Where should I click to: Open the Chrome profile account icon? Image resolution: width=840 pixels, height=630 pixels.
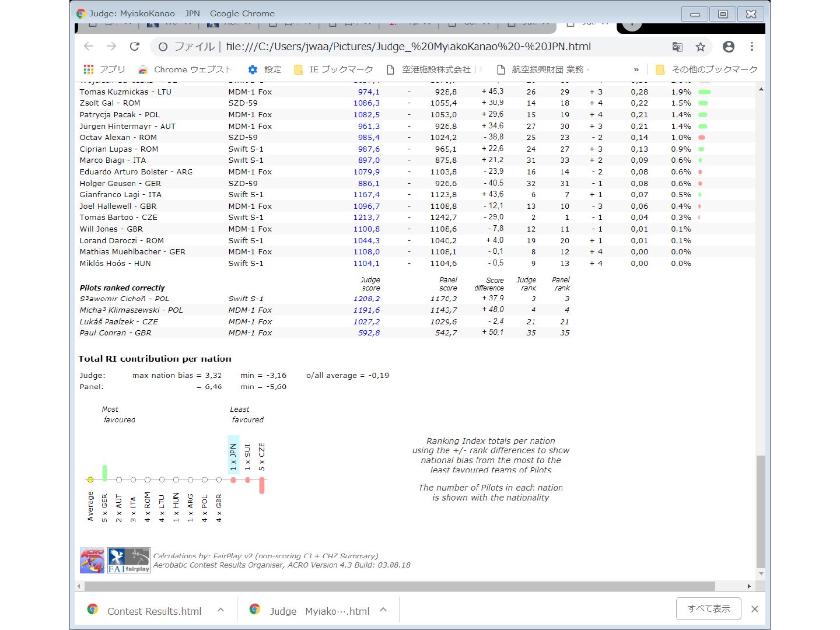coord(729,47)
